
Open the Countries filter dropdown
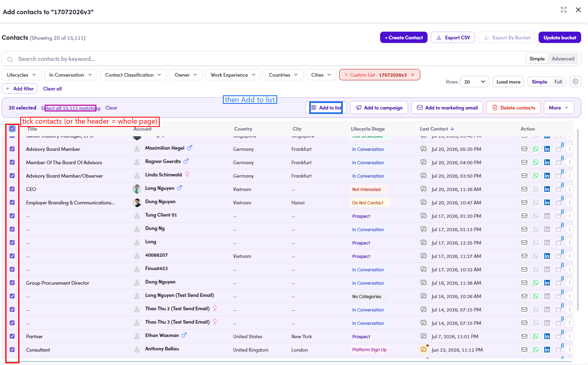[x=283, y=75]
